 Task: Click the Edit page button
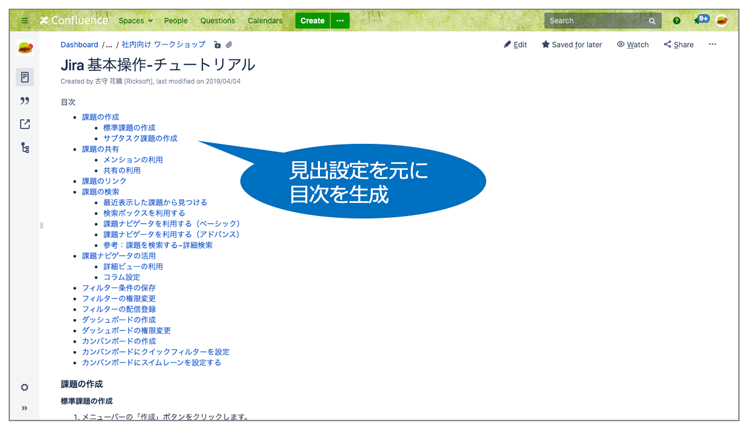(515, 44)
